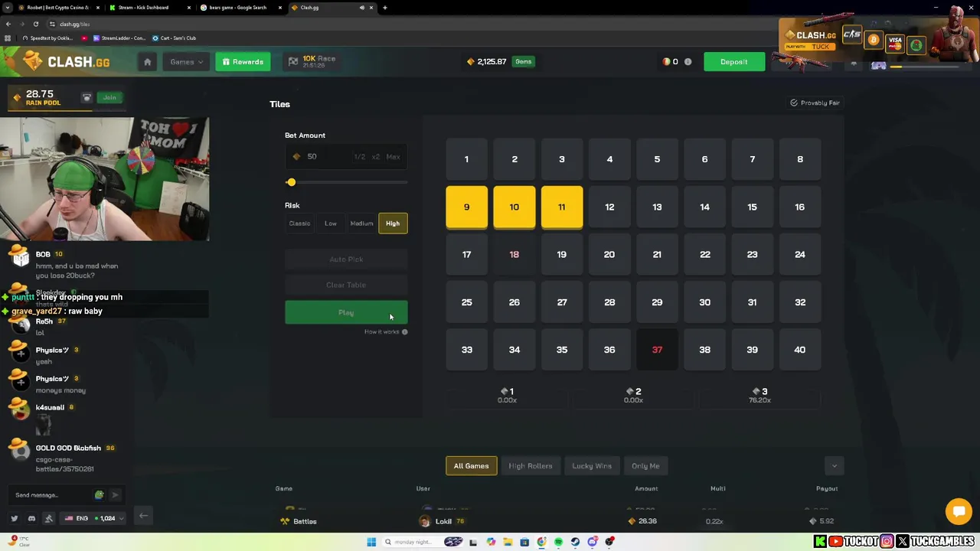The height and width of the screenshot is (551, 980).
Task: Open Spotify from the taskbar
Action: pos(558,542)
